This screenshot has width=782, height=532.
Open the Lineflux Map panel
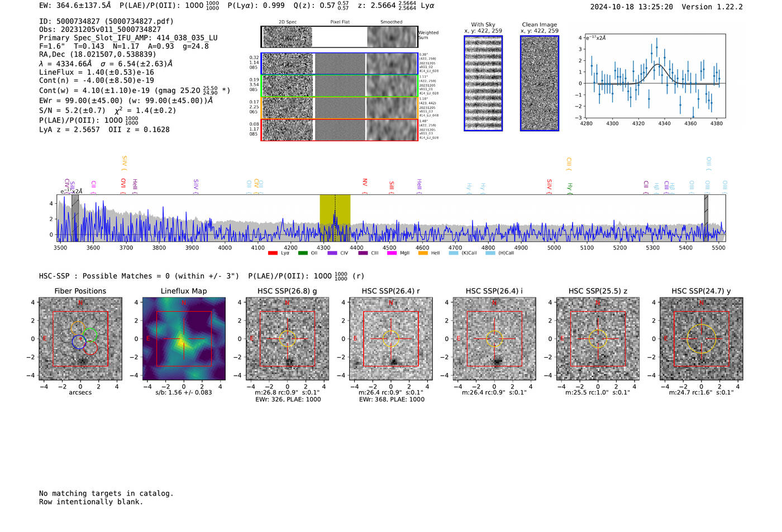(184, 338)
